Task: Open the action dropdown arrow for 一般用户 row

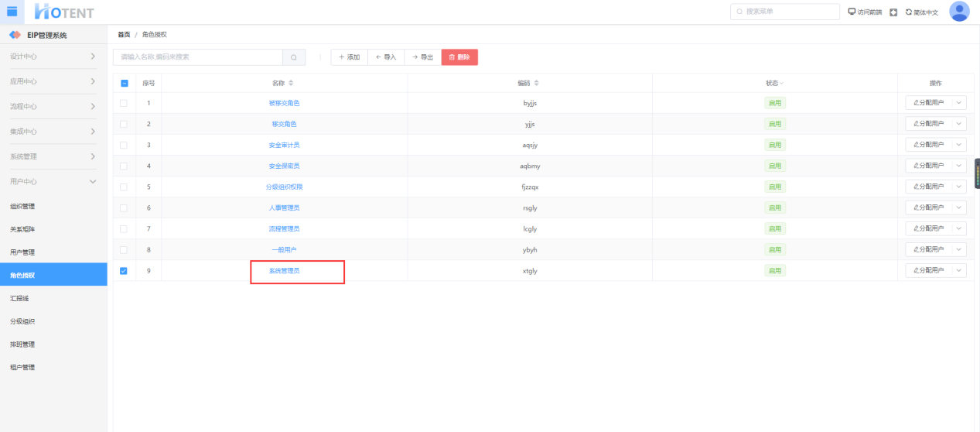Action: point(959,249)
